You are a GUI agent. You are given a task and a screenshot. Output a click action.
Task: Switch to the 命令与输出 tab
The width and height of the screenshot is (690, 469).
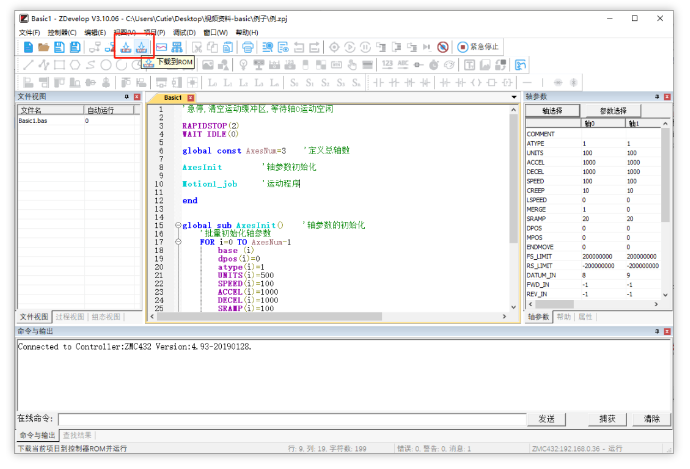[37, 436]
